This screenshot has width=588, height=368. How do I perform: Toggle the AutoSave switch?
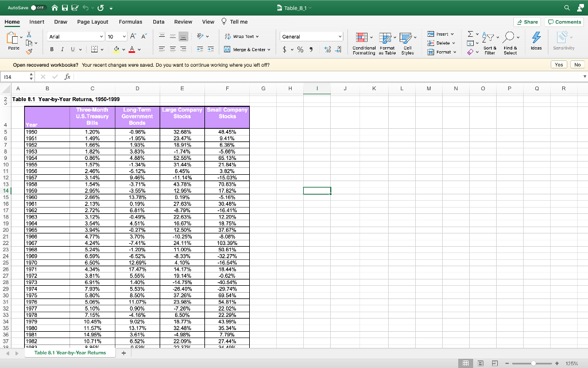(x=38, y=7)
